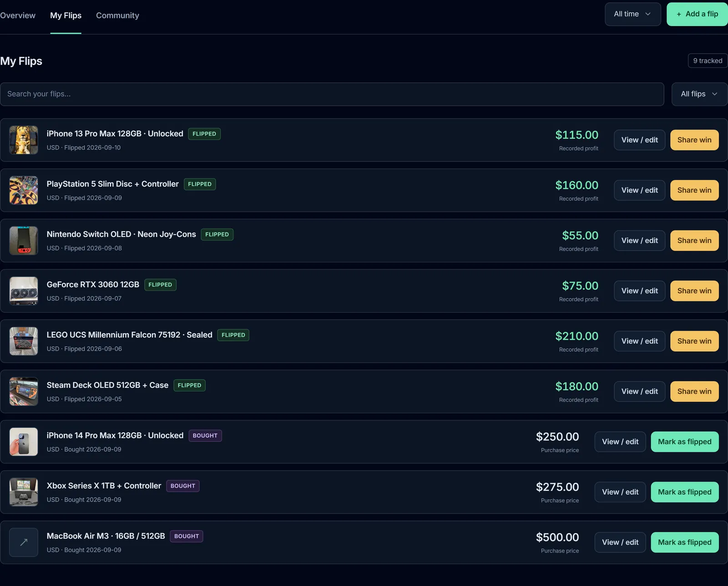
Task: Share win for PlayStation 5 Slim Disc
Action: 694,190
